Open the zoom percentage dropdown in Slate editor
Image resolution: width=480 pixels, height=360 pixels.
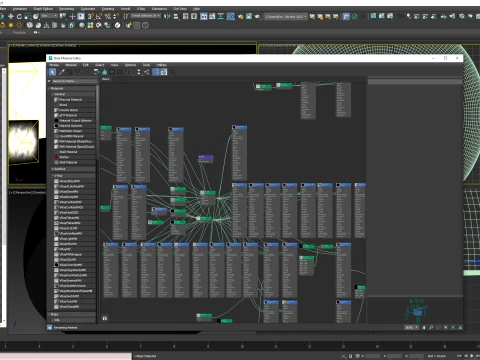(411, 328)
